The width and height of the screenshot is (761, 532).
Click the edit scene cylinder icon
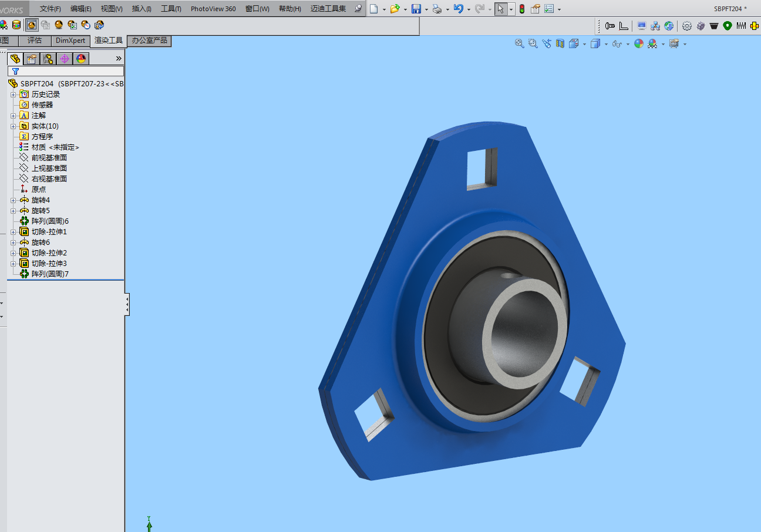pyautogui.click(x=16, y=25)
